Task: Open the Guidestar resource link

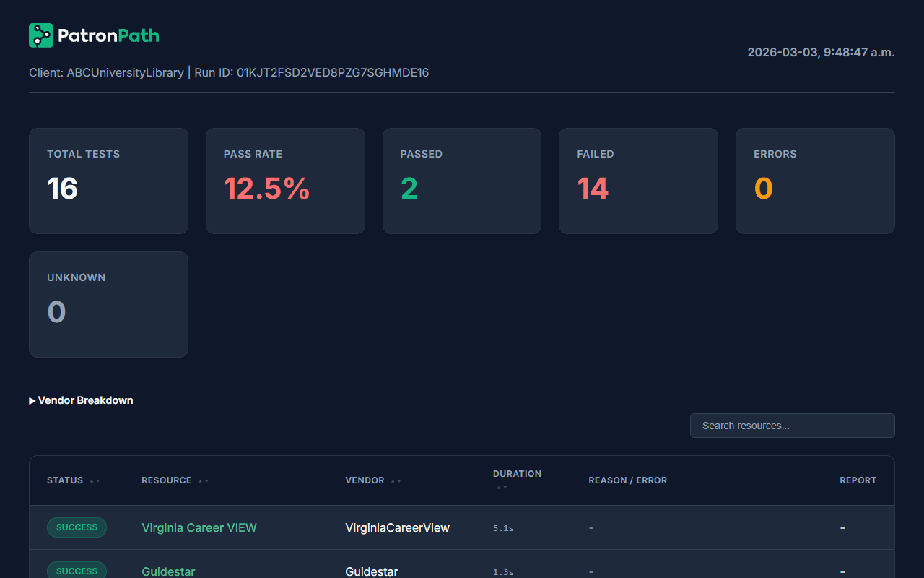Action: tap(168, 571)
